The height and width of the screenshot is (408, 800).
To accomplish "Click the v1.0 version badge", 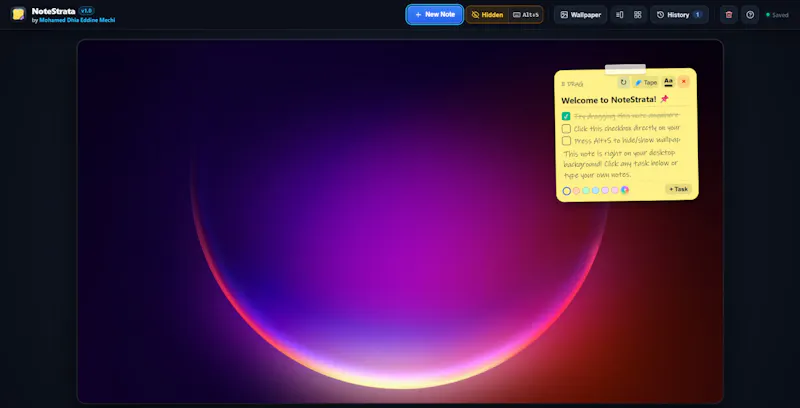I will coord(86,11).
